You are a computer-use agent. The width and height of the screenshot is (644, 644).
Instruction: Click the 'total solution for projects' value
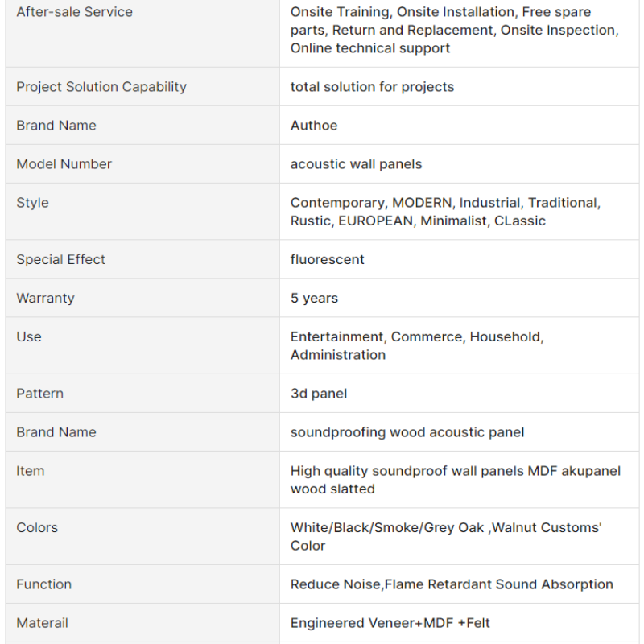[x=372, y=87]
